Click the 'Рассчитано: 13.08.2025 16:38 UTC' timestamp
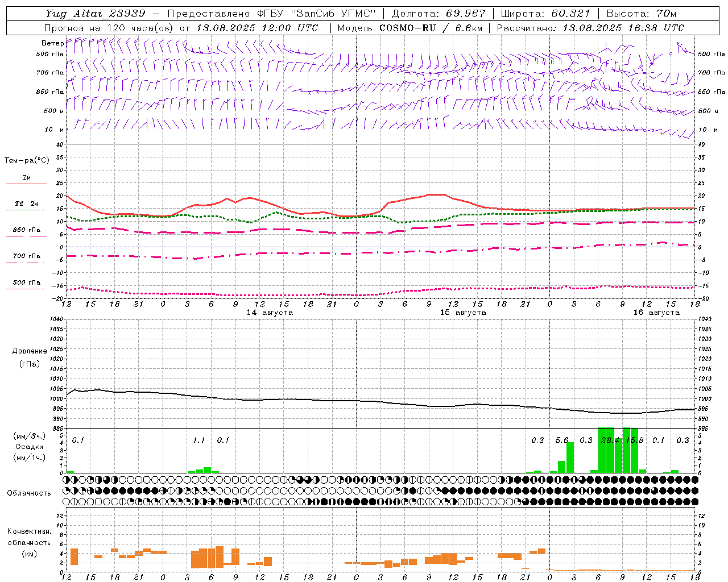The height and width of the screenshot is (582, 728). click(x=590, y=28)
